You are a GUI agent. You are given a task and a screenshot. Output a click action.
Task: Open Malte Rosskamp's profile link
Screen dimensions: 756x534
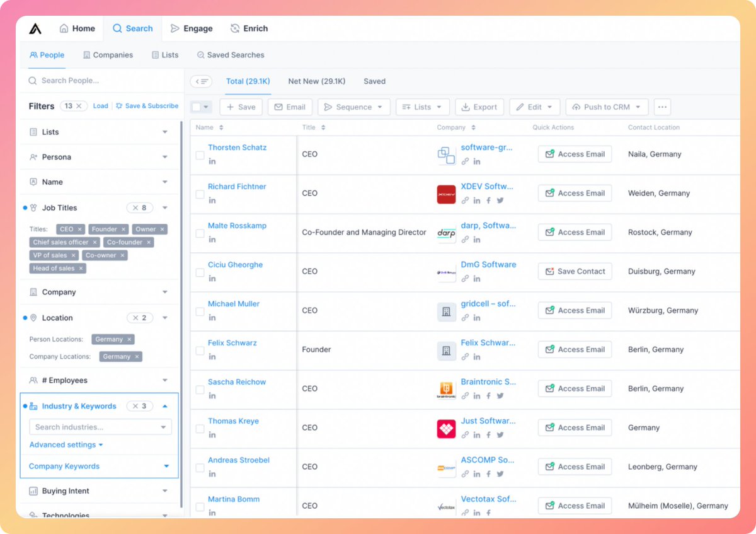click(x=238, y=226)
